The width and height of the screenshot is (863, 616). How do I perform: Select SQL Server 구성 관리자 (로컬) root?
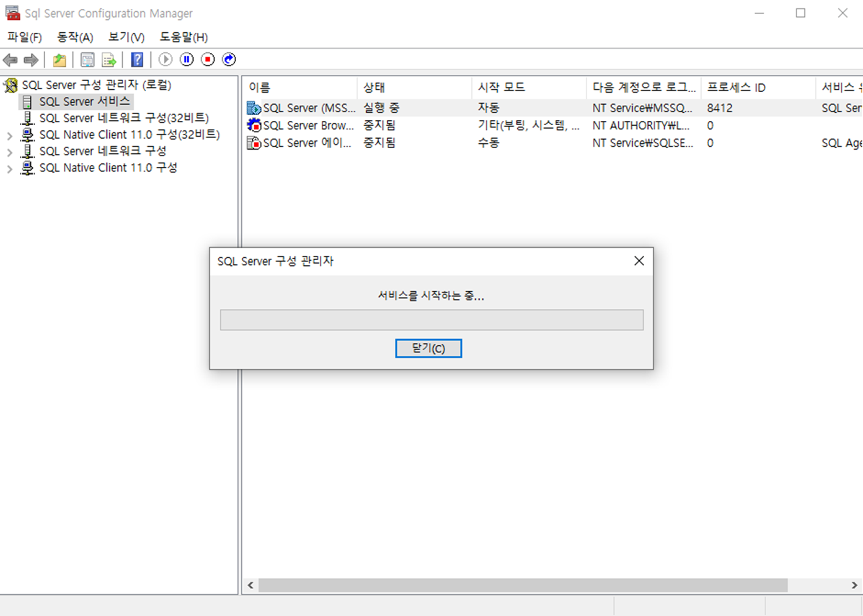pyautogui.click(x=97, y=85)
